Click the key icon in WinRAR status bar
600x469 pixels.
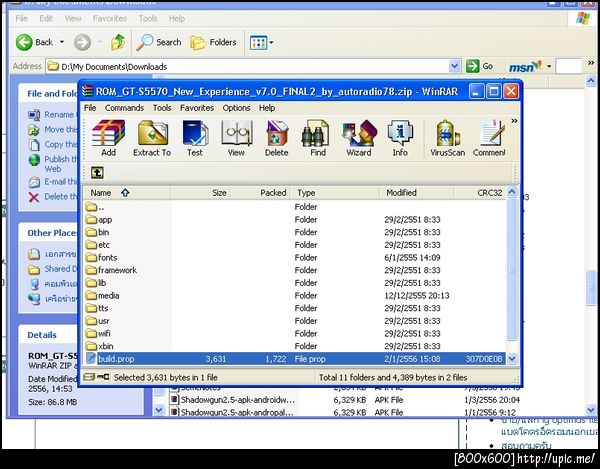click(x=103, y=377)
